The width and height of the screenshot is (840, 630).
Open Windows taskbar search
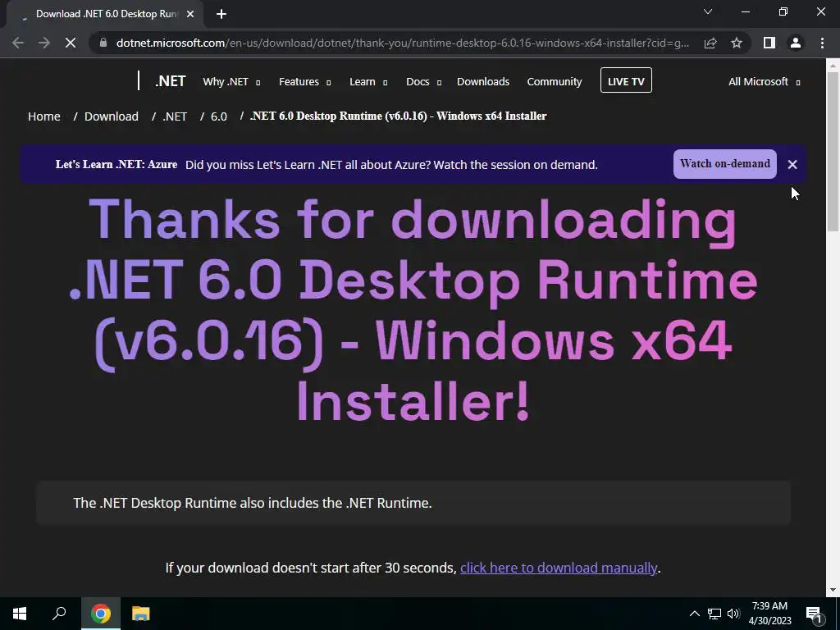click(x=59, y=614)
